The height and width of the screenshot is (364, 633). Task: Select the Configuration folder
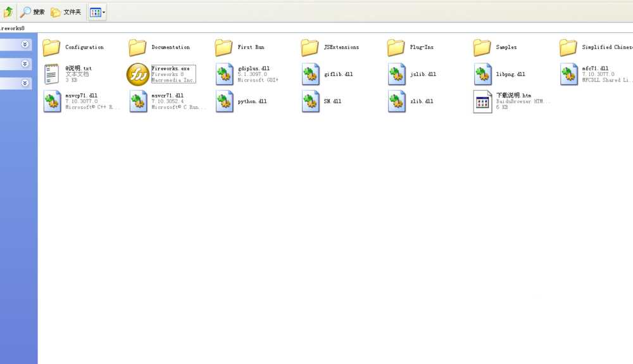click(52, 47)
